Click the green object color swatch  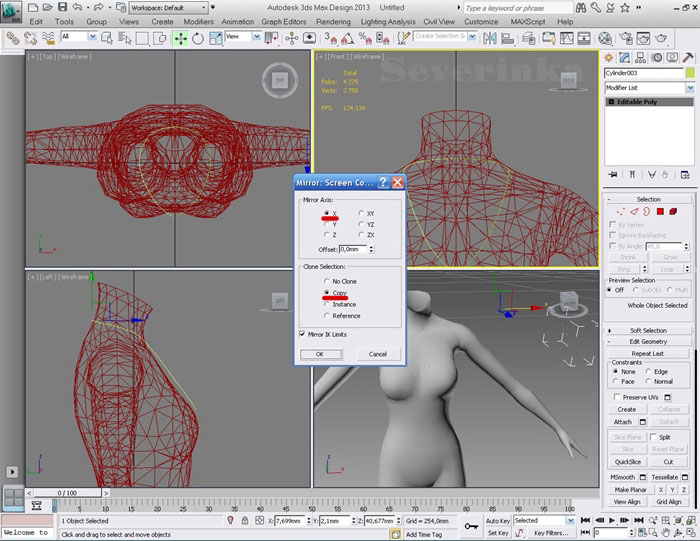click(689, 73)
